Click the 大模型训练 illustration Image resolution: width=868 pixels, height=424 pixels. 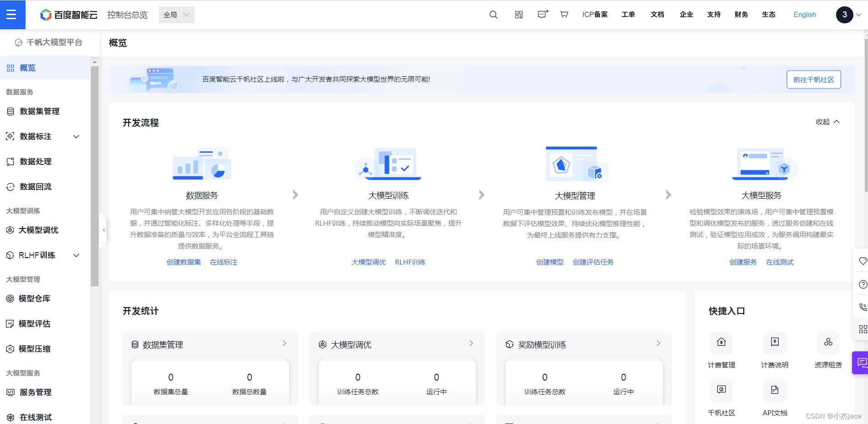(388, 163)
